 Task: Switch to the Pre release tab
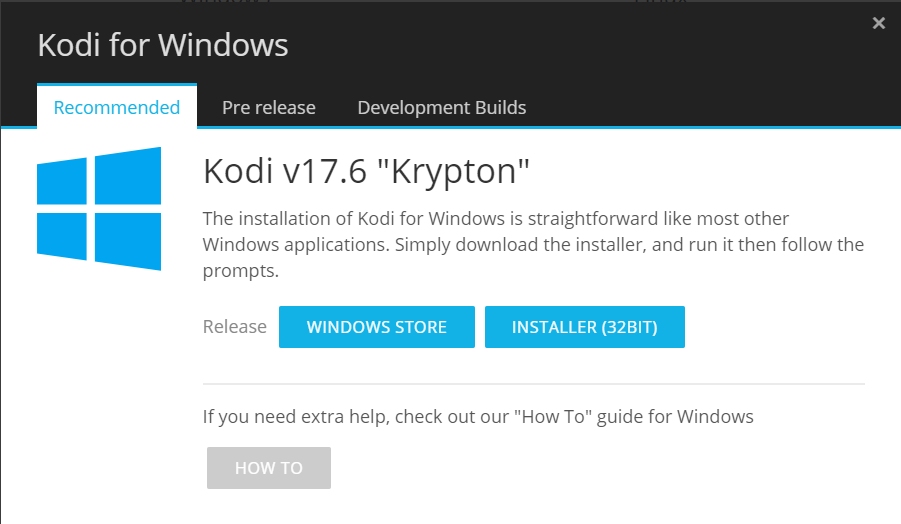point(268,107)
